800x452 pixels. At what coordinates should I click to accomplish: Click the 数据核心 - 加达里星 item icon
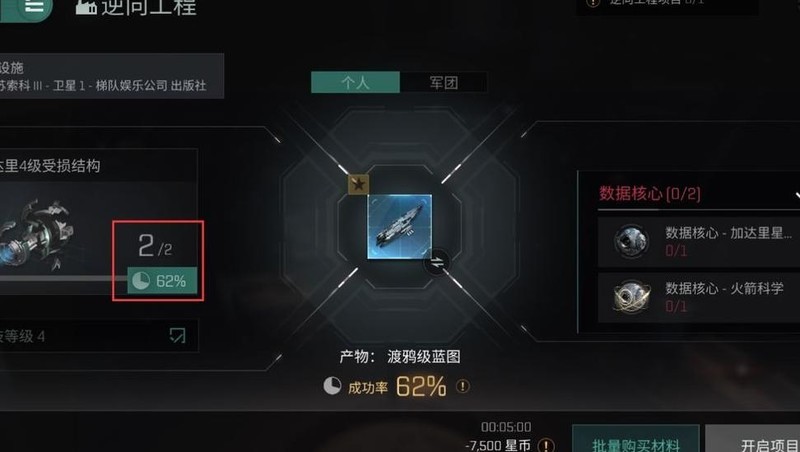click(x=631, y=241)
